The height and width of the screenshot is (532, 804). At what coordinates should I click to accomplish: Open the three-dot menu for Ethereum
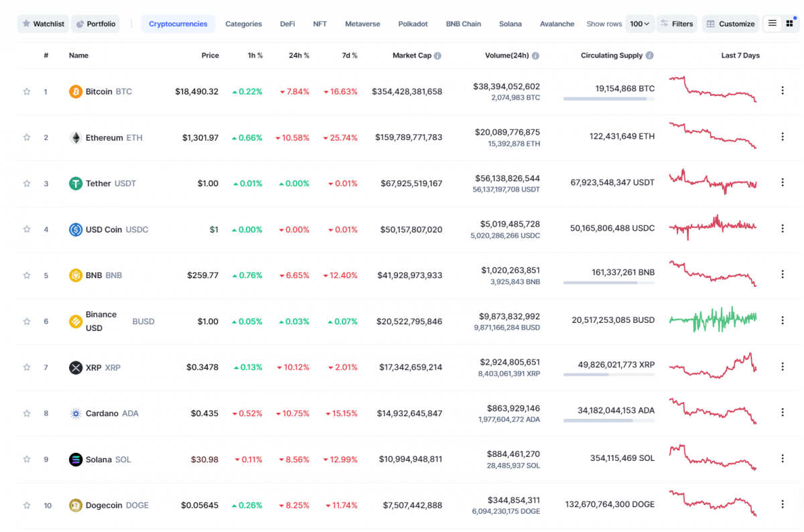[782, 137]
